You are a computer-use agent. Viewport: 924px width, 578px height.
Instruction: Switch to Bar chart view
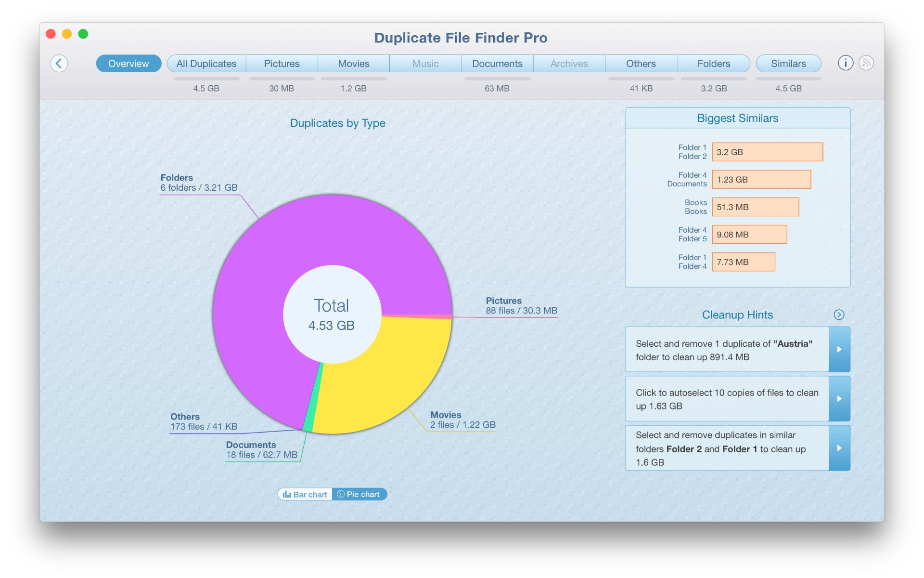pyautogui.click(x=305, y=494)
